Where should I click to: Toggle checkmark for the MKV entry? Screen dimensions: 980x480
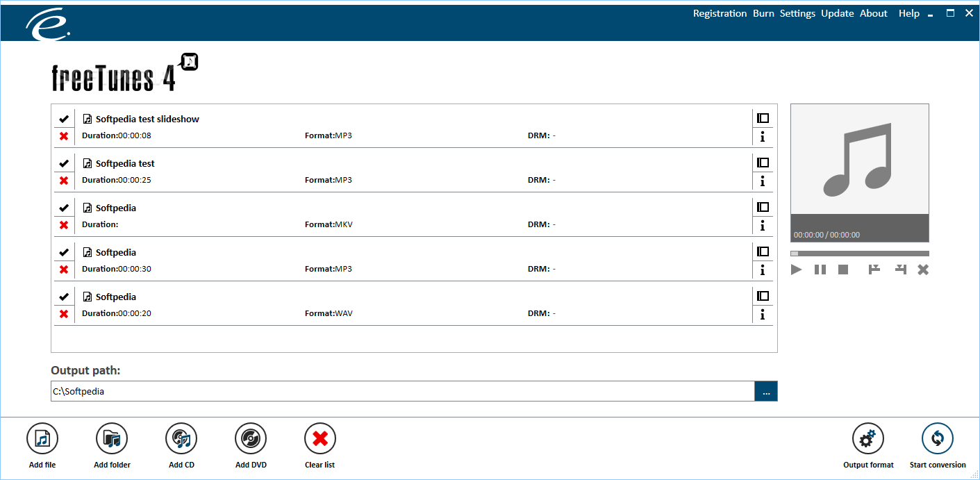click(x=64, y=208)
